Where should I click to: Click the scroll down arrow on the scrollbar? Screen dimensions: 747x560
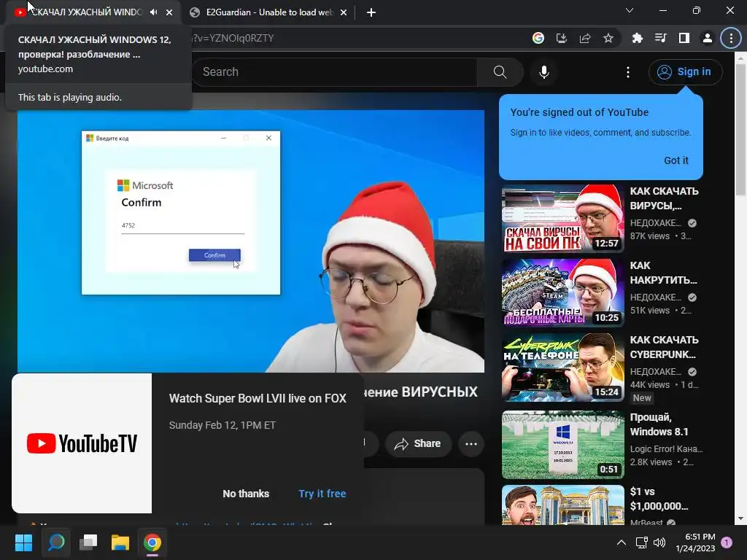coord(740,518)
